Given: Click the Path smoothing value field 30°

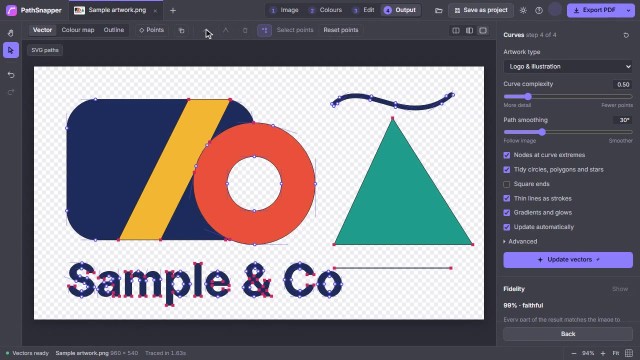Looking at the screenshot, I should click(623, 120).
